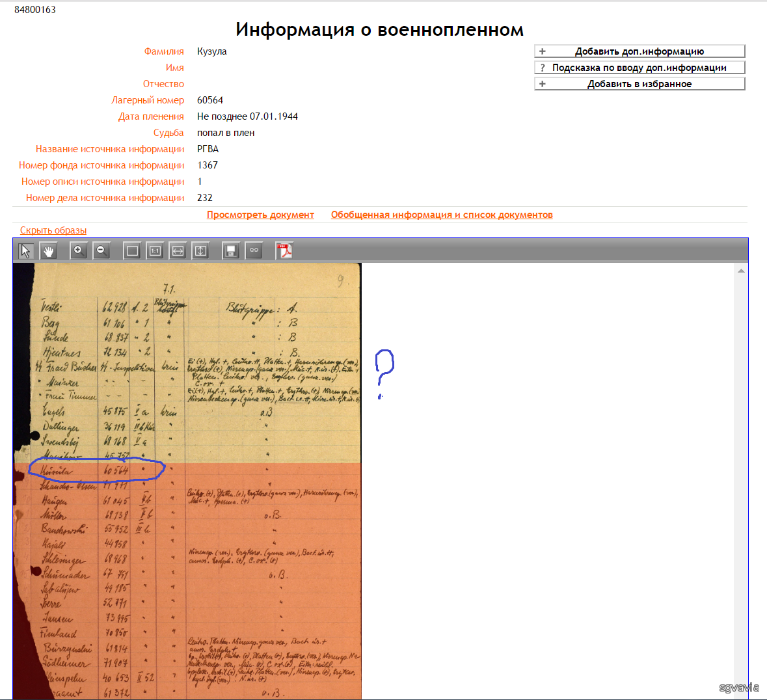Open 'Подсказка по вводу доп.информации' help
This screenshot has width=767, height=700.
coord(640,68)
